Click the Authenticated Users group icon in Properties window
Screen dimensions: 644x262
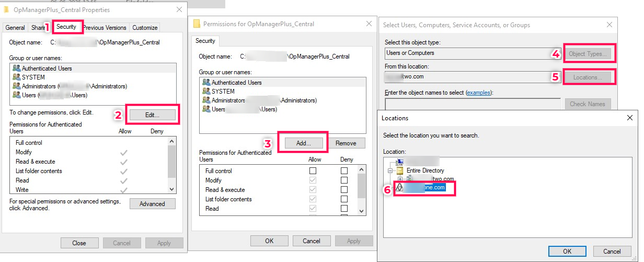[16, 68]
